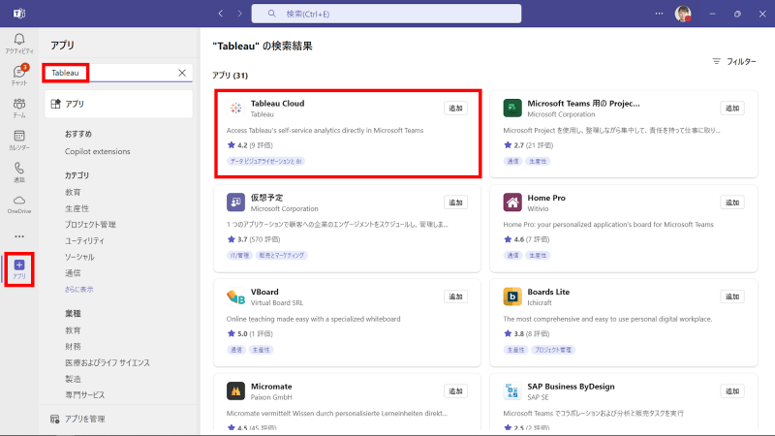Open Copilot extensions category
The height and width of the screenshot is (436, 775).
[x=97, y=151]
